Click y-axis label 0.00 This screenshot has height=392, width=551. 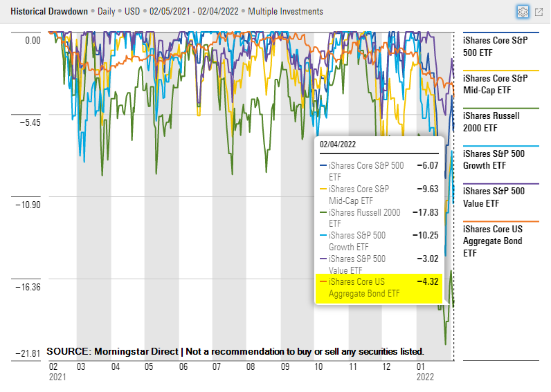(x=33, y=40)
